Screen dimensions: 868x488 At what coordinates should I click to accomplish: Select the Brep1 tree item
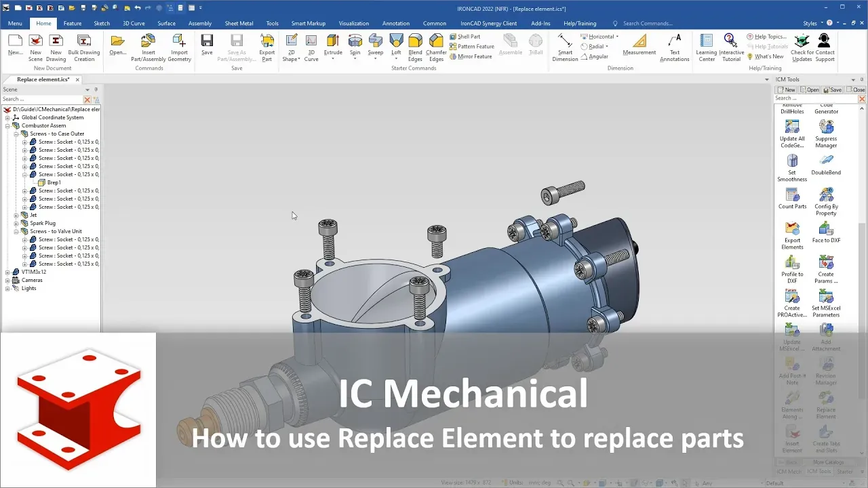pyautogui.click(x=50, y=182)
